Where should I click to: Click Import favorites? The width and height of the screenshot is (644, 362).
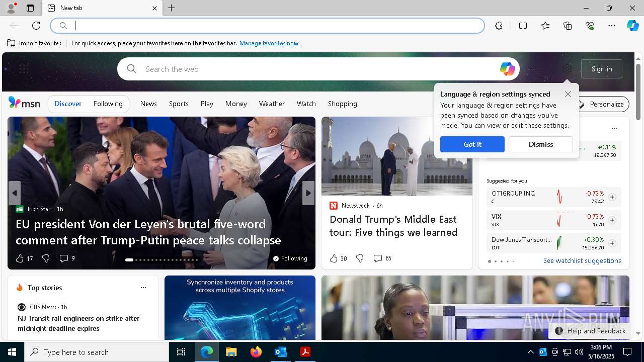click(x=34, y=43)
